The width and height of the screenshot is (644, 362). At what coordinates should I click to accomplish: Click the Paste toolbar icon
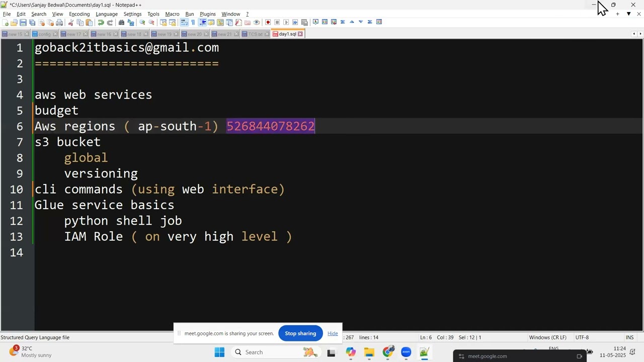click(x=89, y=23)
